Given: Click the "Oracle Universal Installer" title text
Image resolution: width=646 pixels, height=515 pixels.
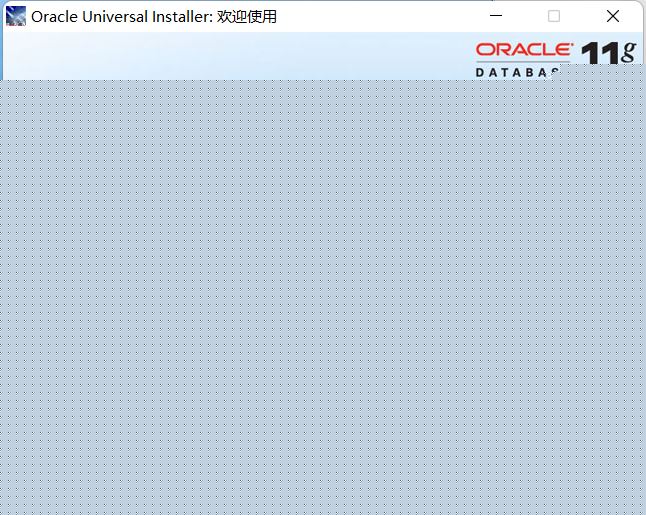Looking at the screenshot, I should pyautogui.click(x=121, y=17).
